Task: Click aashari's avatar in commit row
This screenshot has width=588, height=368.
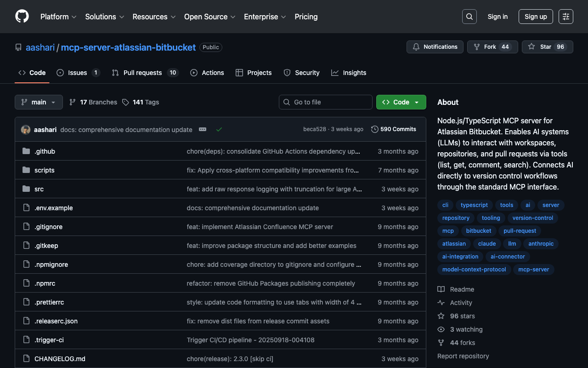Action: point(26,130)
